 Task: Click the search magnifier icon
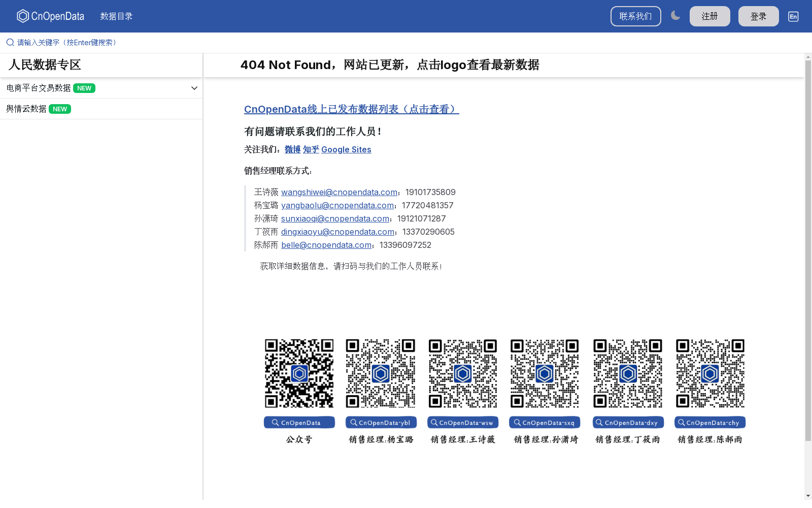tap(10, 42)
